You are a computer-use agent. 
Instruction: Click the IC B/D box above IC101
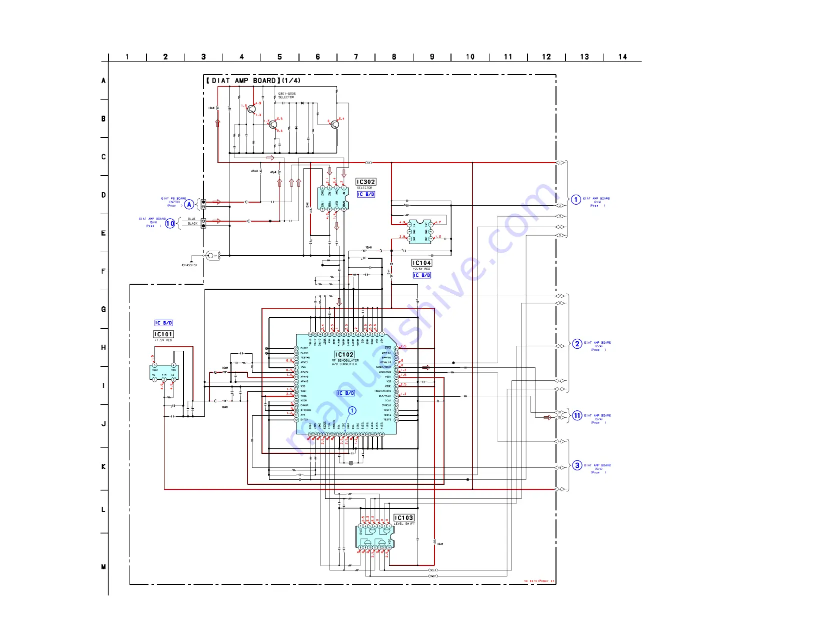[x=163, y=323]
